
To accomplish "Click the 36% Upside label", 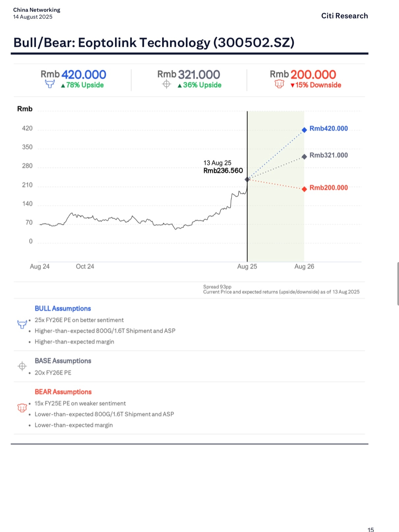I will pyautogui.click(x=199, y=85).
